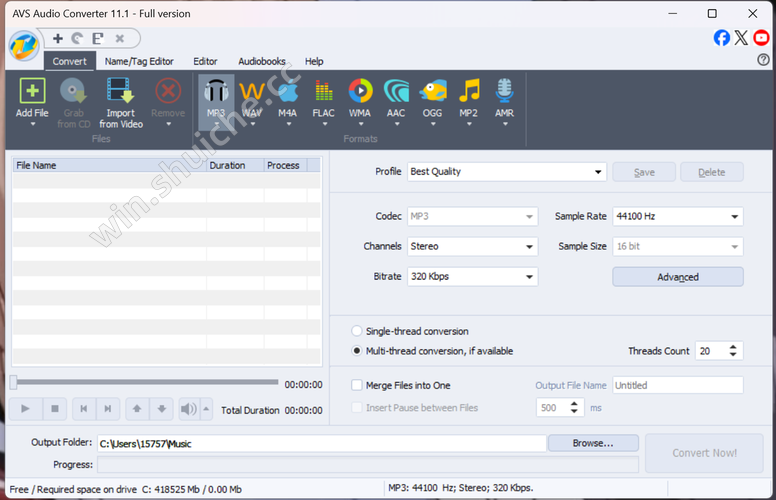Switch to the Name/Tag Editor tab
This screenshot has height=500, width=776.
(x=139, y=61)
